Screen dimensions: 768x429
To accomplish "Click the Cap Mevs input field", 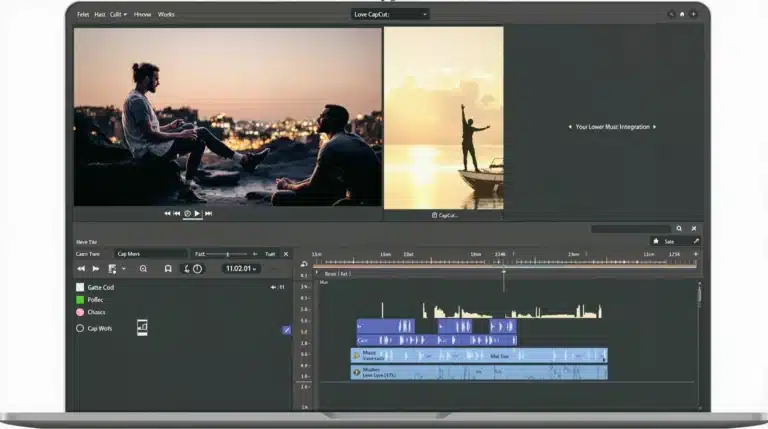I will 151,254.
